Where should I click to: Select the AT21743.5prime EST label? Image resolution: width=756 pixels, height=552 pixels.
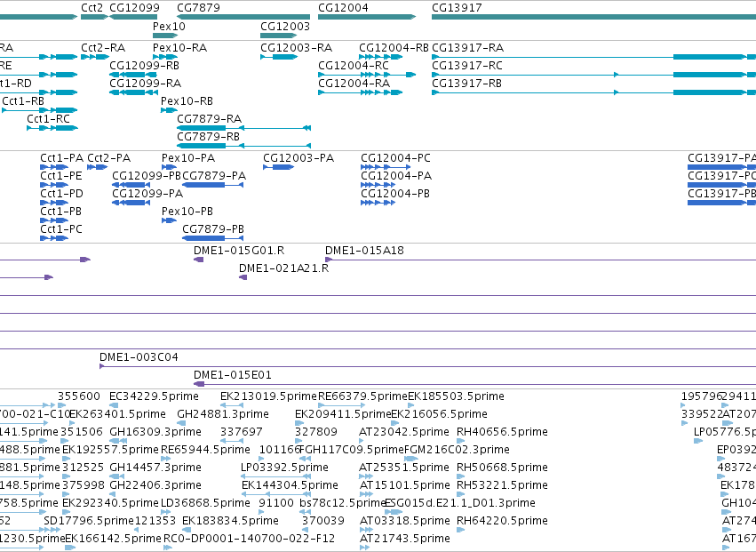(405, 540)
